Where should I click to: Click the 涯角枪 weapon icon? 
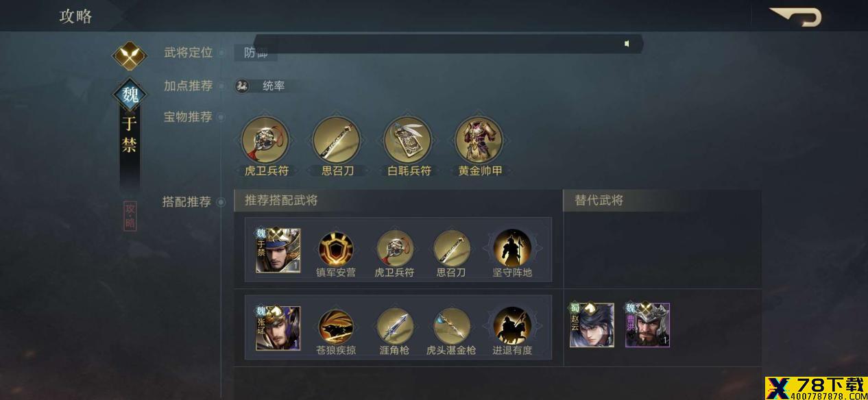394,325
